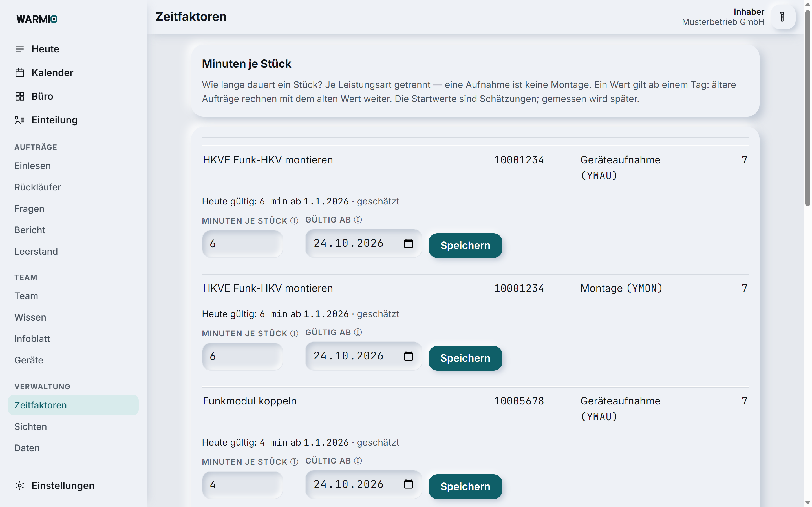Save the Funkmodul koppeln time factor

coord(465,486)
